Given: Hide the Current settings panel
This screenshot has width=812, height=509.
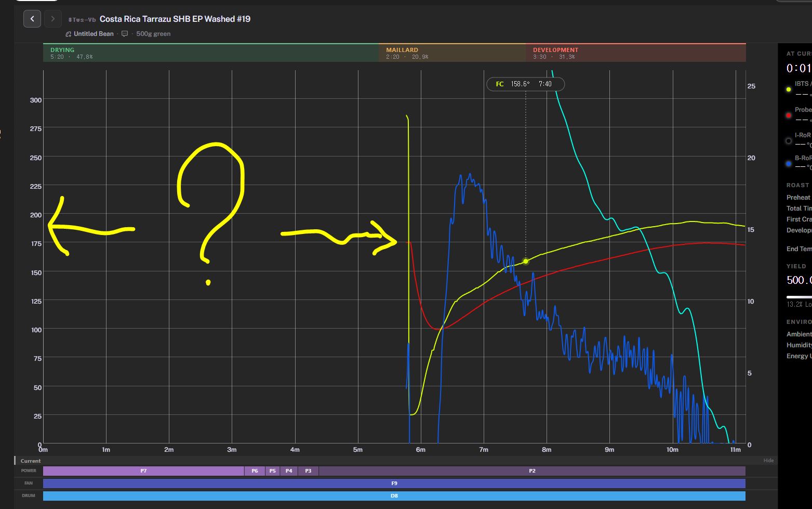Looking at the screenshot, I should [768, 461].
